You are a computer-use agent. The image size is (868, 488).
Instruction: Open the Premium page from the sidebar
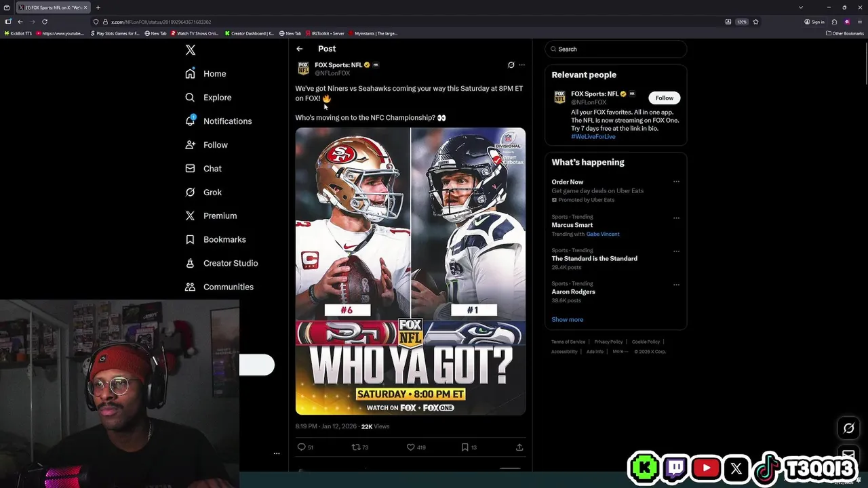pyautogui.click(x=211, y=216)
